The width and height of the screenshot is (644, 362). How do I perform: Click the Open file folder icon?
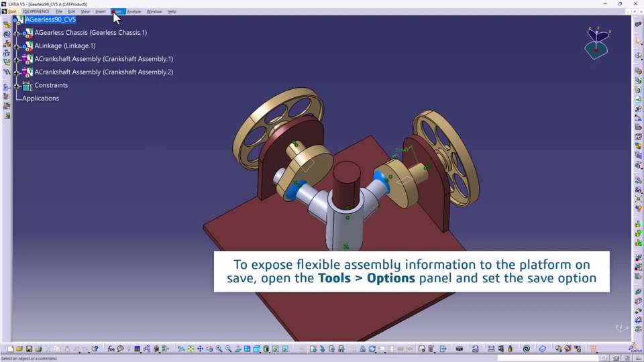point(19,349)
